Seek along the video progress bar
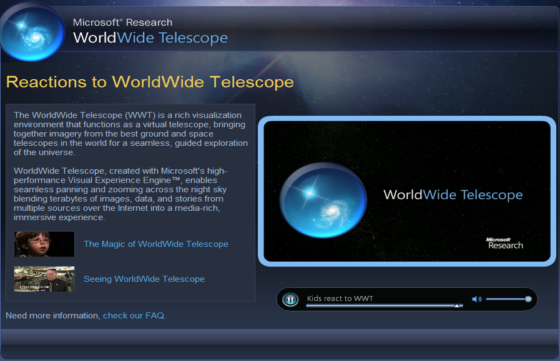 point(385,306)
